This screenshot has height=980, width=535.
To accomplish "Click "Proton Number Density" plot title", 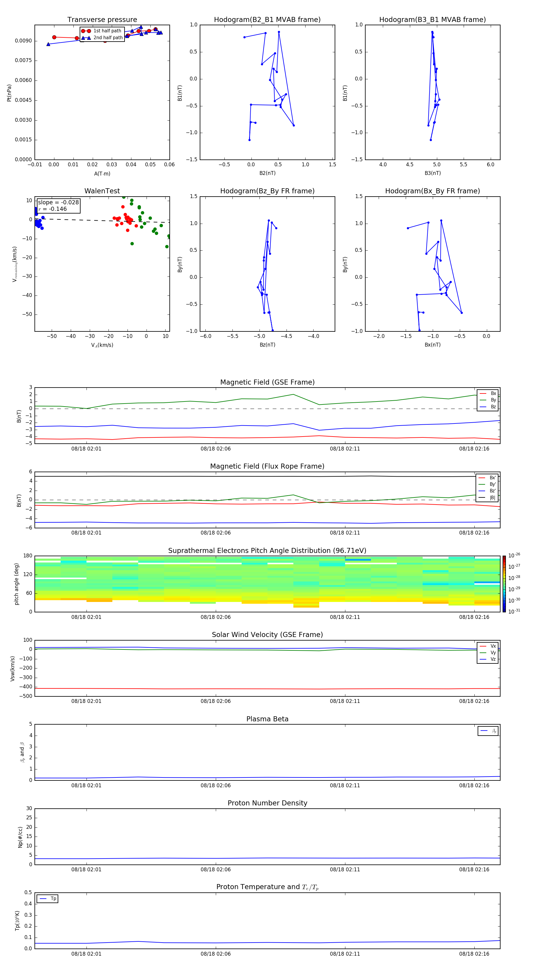I will click(267, 803).
